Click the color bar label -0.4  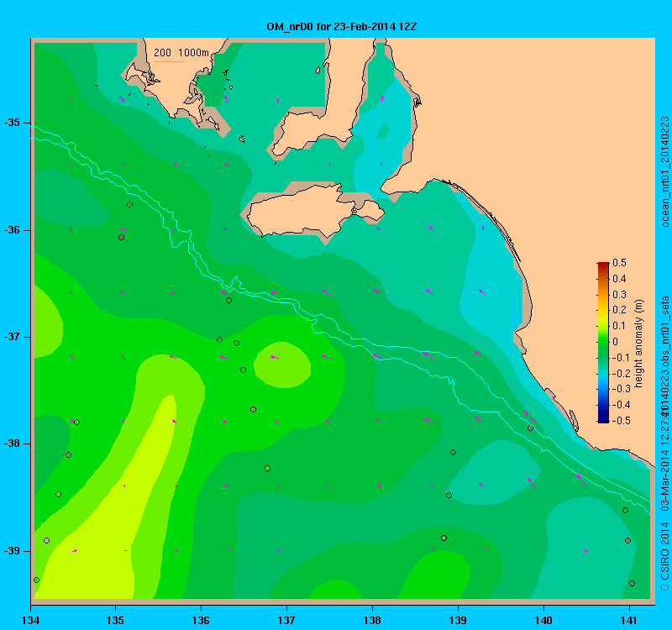[x=621, y=405]
